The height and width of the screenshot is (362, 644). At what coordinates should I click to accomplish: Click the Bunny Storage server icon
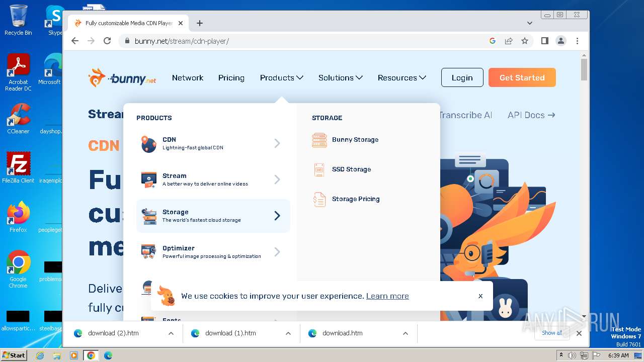319,140
